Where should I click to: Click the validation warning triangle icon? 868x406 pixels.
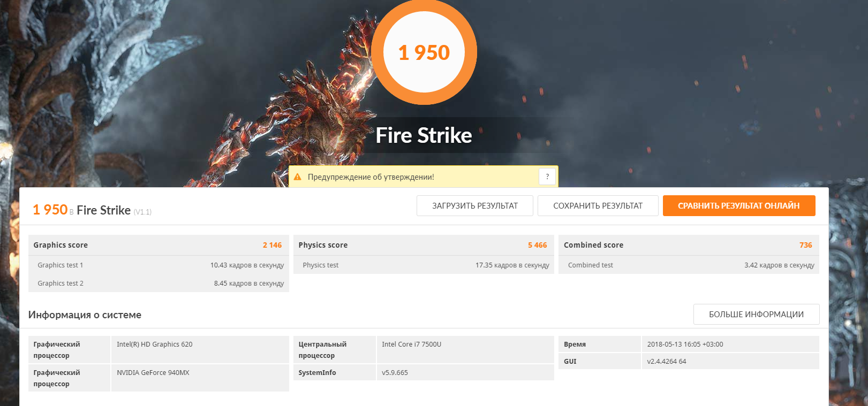pyautogui.click(x=298, y=177)
